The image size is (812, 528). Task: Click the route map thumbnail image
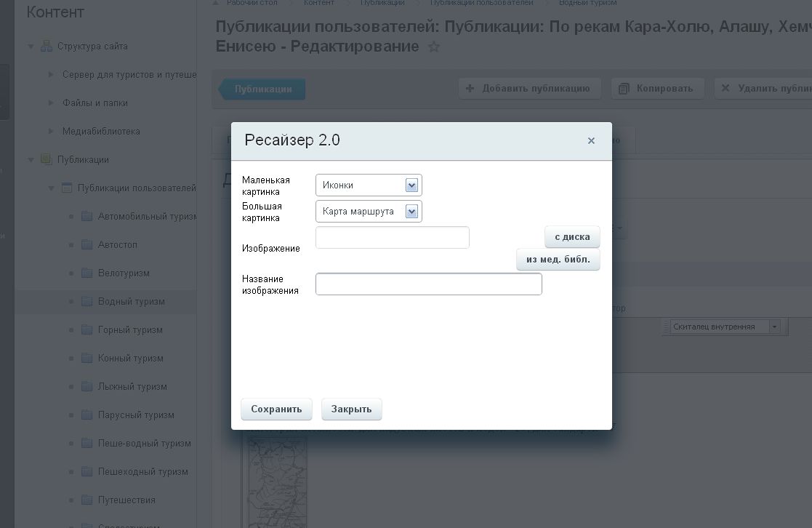(278, 482)
